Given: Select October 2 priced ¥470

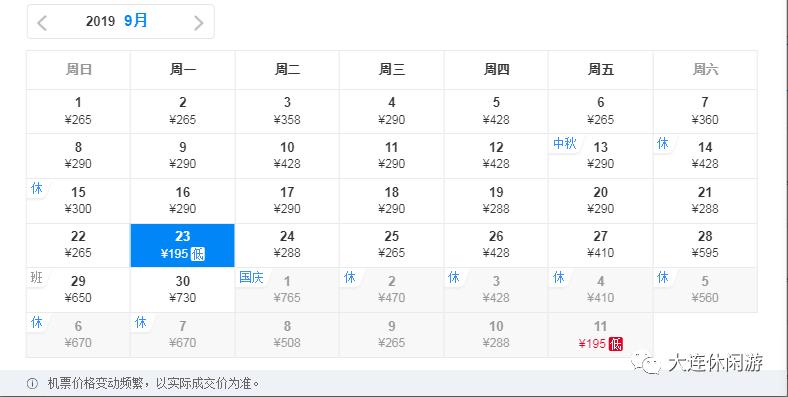Looking at the screenshot, I should (x=391, y=290).
